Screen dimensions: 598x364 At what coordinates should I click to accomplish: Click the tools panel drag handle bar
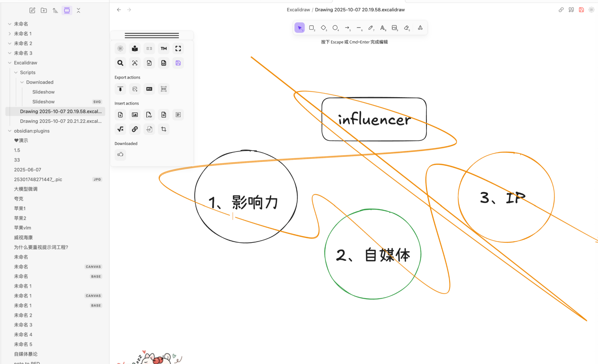tap(152, 35)
